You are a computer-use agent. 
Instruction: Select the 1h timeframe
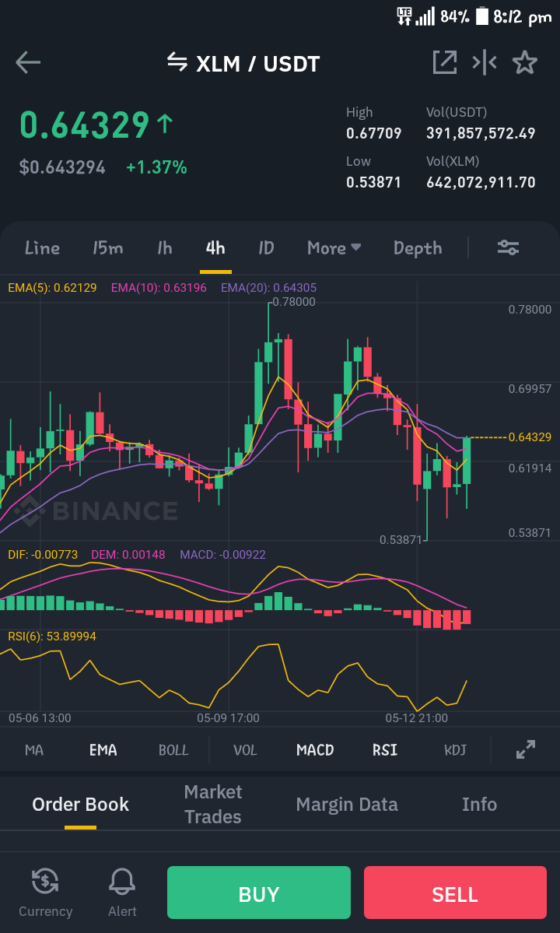coord(165,247)
